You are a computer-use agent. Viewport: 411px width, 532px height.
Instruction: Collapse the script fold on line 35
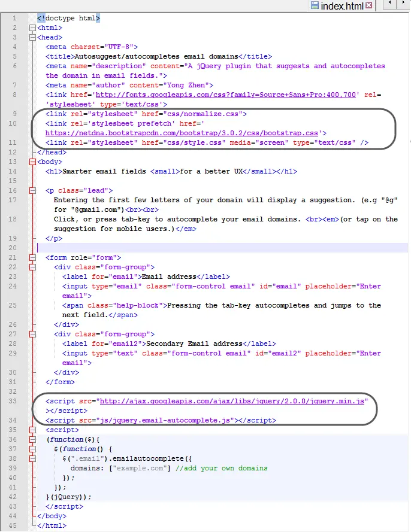click(x=32, y=430)
